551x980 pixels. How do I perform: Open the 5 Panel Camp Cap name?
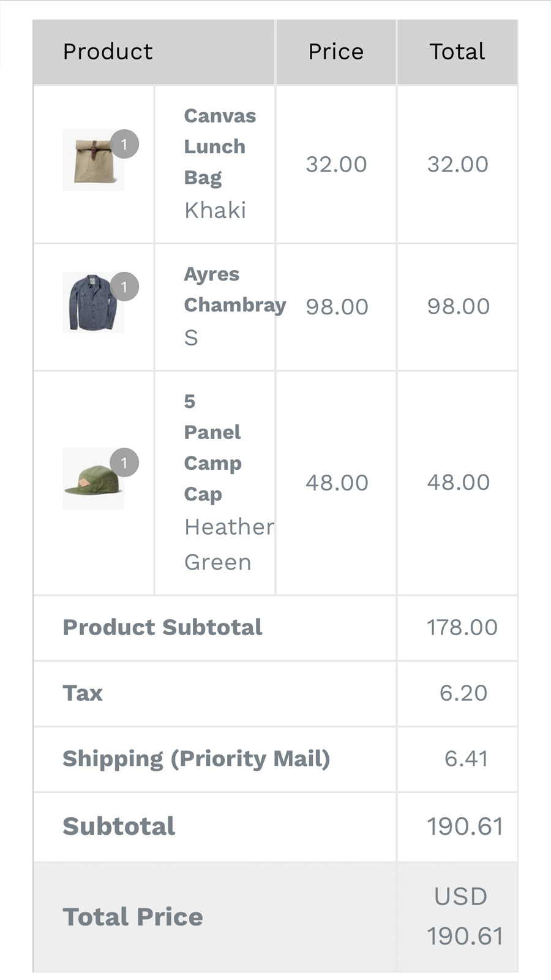click(x=212, y=448)
